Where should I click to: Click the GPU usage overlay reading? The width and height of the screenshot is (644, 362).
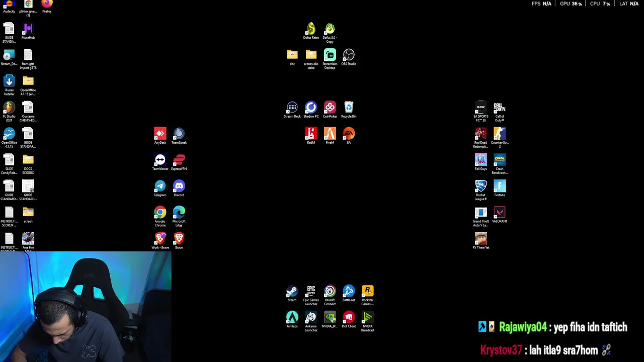coord(571,4)
